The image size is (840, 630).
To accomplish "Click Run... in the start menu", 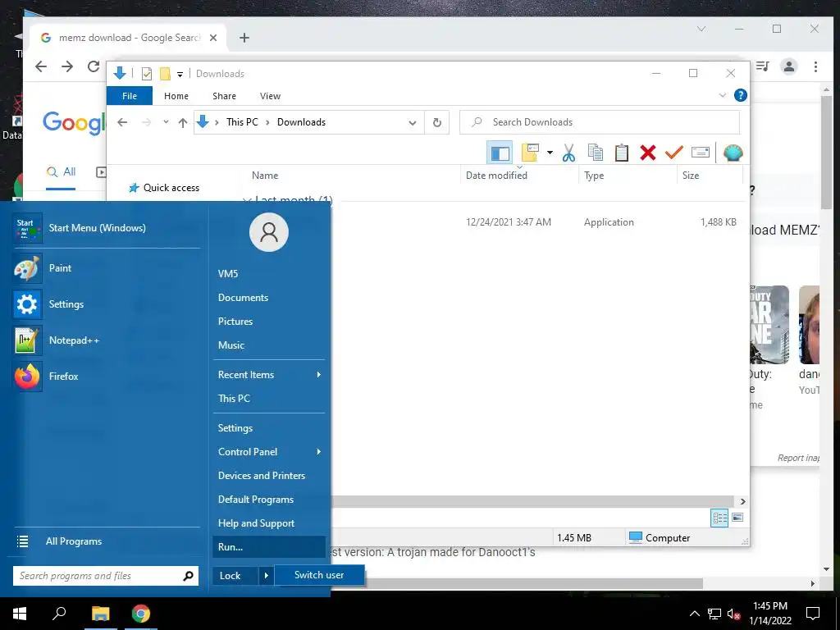I will click(x=268, y=547).
